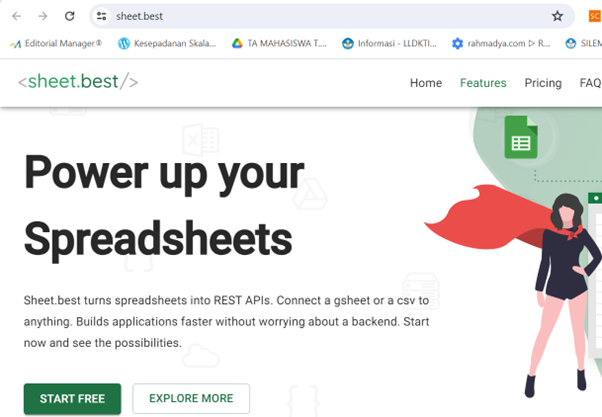The width and height of the screenshot is (602, 417).
Task: Go to the Home nav item
Action: coord(426,83)
